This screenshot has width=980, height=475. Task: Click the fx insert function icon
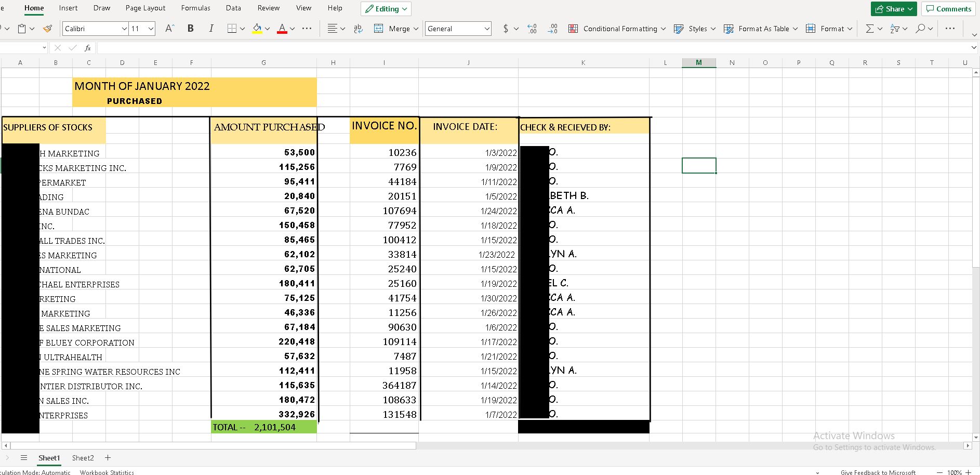88,48
